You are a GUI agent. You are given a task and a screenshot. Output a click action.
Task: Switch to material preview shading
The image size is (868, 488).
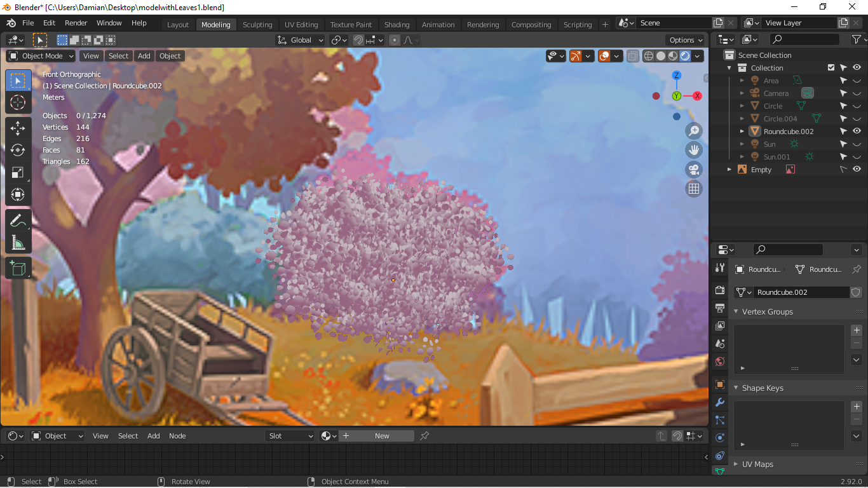(x=673, y=56)
